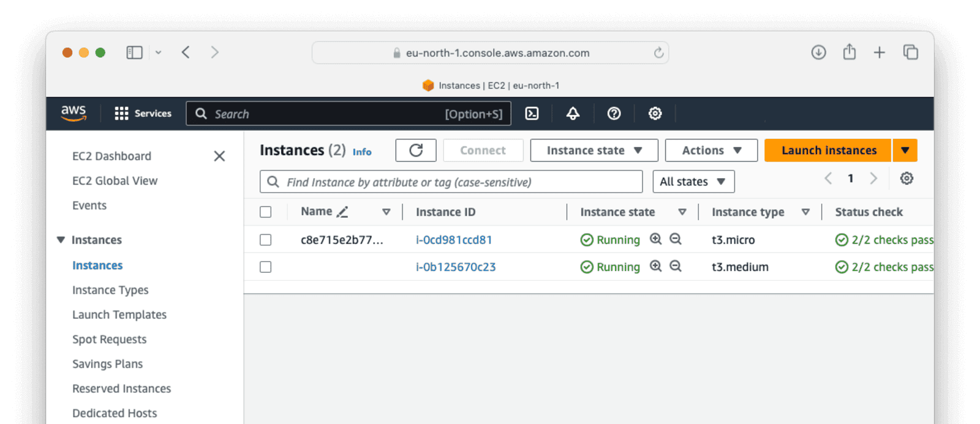980x424 pixels.
Task: Click the t3.medium instance type cell
Action: (740, 267)
